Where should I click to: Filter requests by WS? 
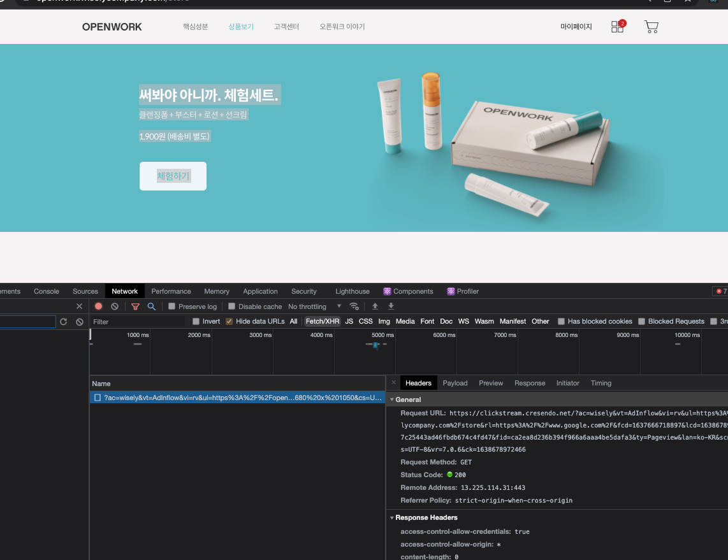463,321
